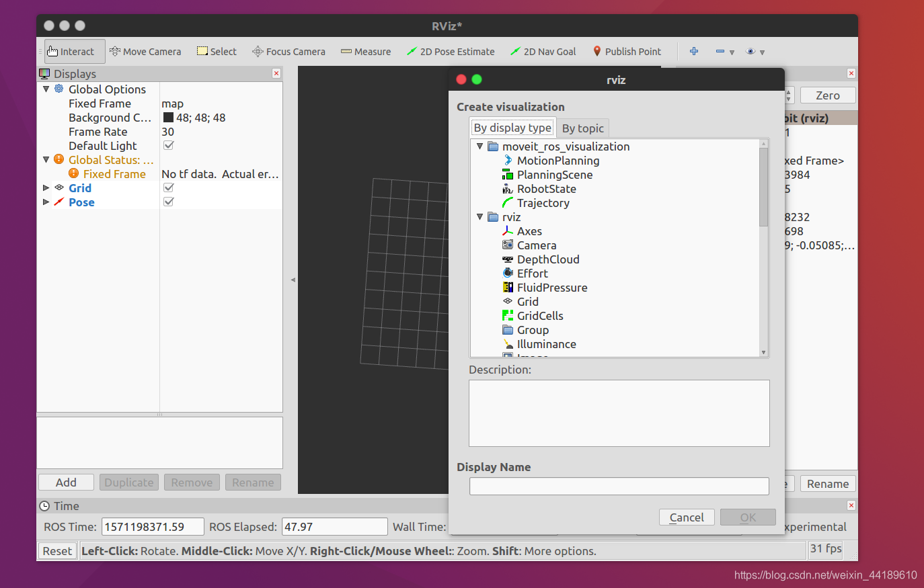Choose the Select tool in toolbar
This screenshot has height=588, width=924.
tap(217, 52)
